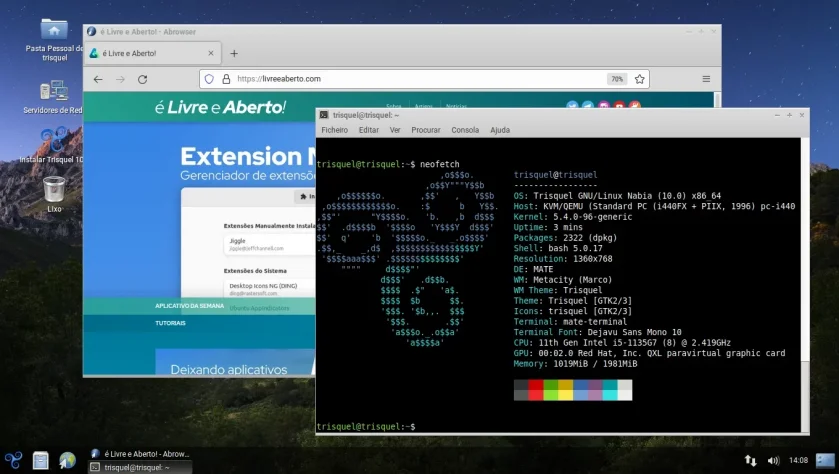Open the Lixo trash desktop icon
Image resolution: width=840 pixels, height=474 pixels.
point(54,195)
